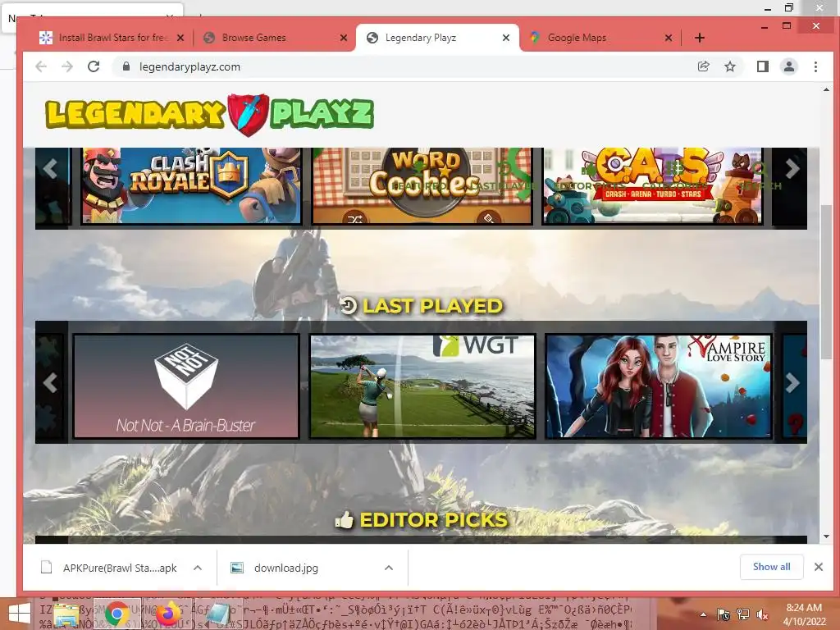
Task: Close the Google Maps tab
Action: 668,38
